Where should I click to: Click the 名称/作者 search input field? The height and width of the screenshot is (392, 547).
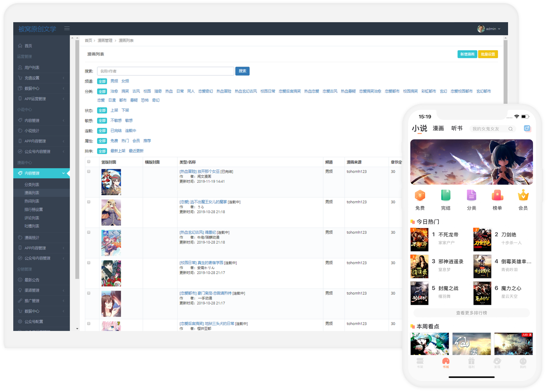tap(165, 71)
